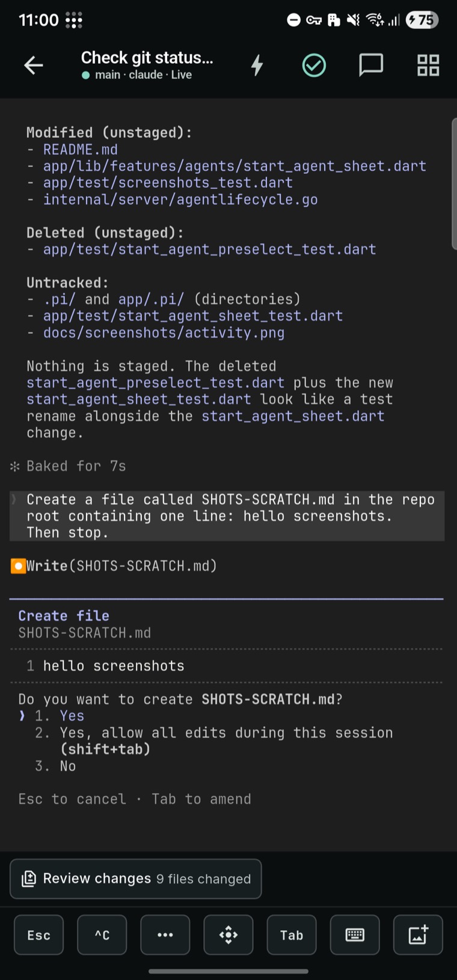This screenshot has width=457, height=980.
Task: Open Review changes 9 files changed
Action: coord(136,879)
